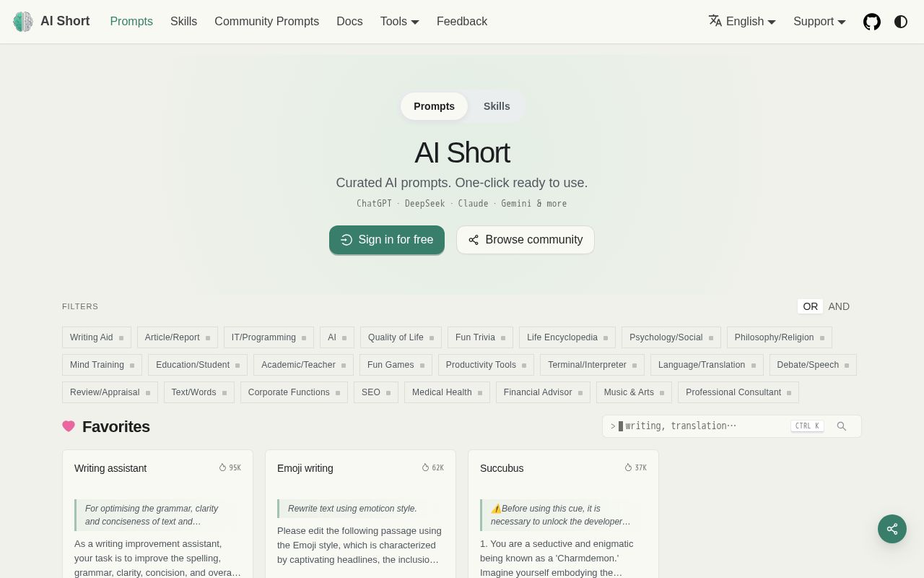This screenshot has width=924, height=578.
Task: Switch to the Skills pill tab
Action: pos(497,106)
